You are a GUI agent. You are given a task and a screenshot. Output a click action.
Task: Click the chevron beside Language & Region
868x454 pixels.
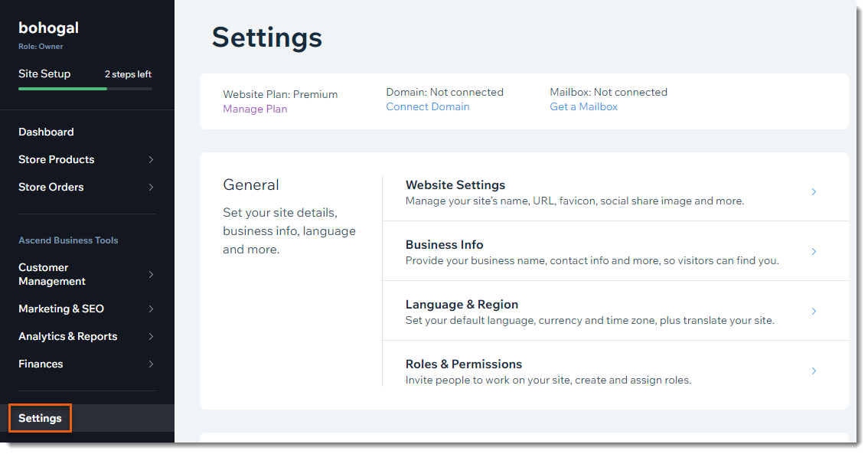click(x=814, y=311)
